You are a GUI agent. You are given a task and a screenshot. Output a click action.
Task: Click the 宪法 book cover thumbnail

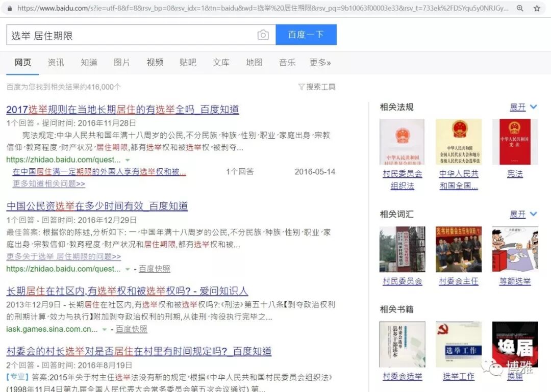515,142
